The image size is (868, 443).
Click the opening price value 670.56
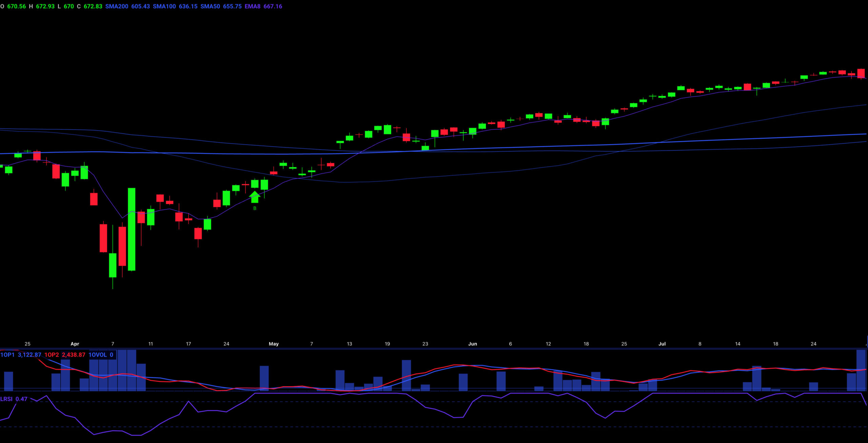point(17,6)
